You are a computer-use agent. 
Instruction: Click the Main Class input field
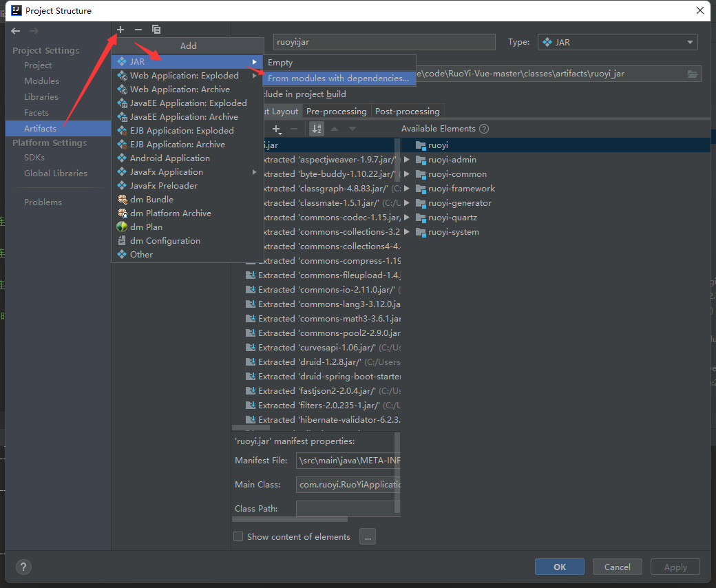coord(348,484)
